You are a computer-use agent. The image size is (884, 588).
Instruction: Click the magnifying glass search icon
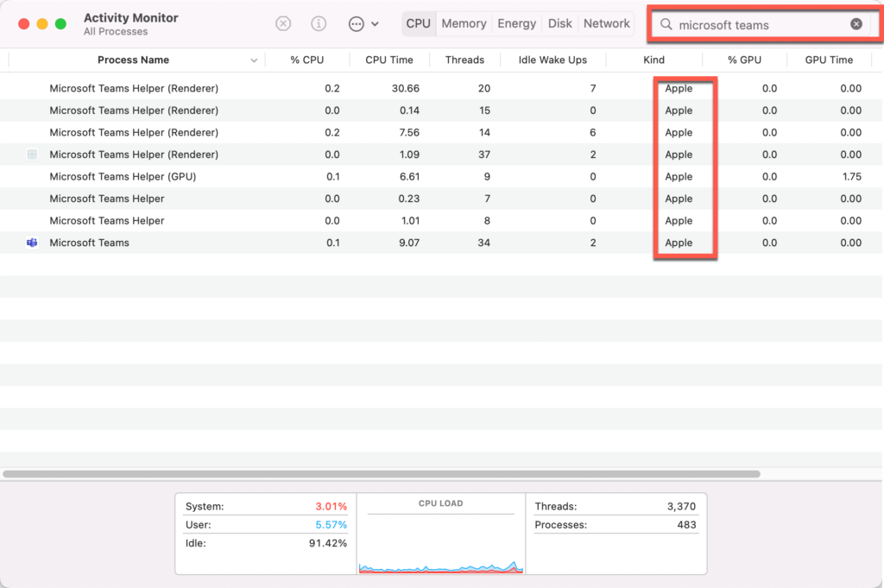[666, 24]
